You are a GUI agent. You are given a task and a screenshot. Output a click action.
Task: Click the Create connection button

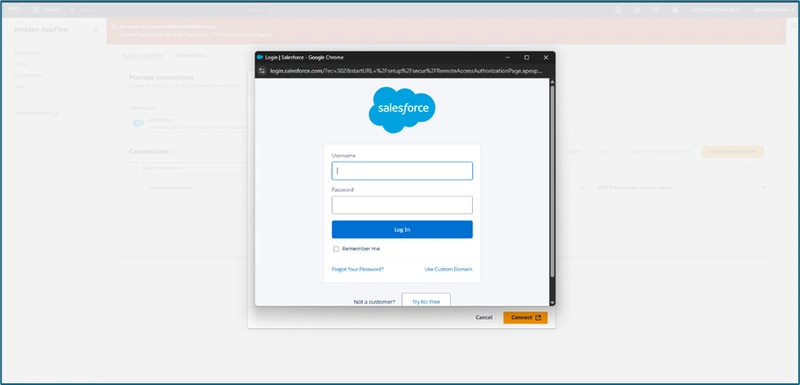pyautogui.click(x=732, y=151)
